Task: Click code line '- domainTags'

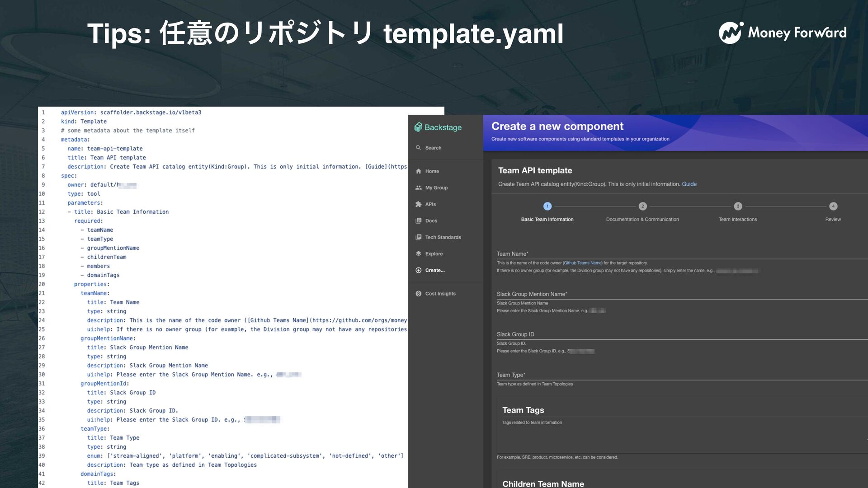Action: click(100, 275)
